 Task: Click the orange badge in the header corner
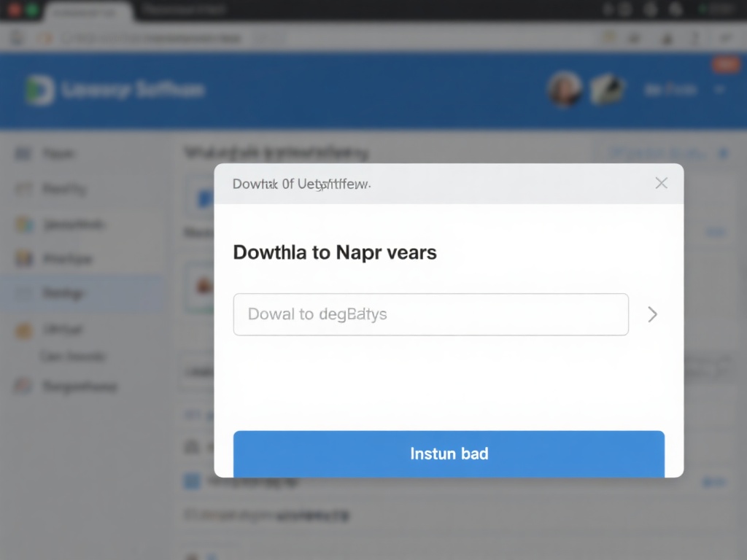[x=725, y=65]
